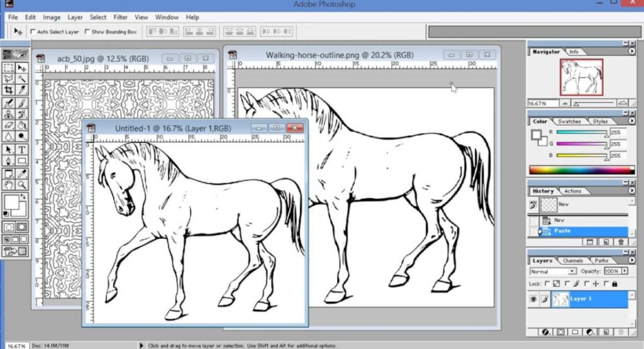Select the Hand tool
The image size is (644, 349).
click(8, 185)
